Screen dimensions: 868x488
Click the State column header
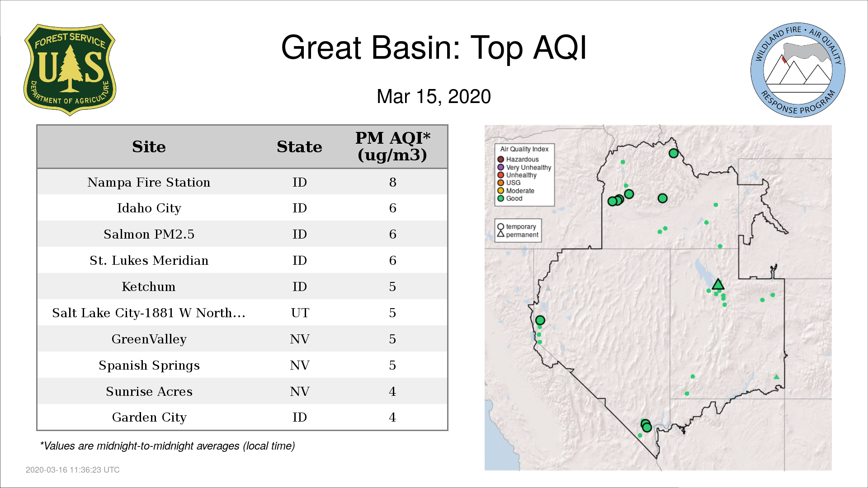[299, 147]
